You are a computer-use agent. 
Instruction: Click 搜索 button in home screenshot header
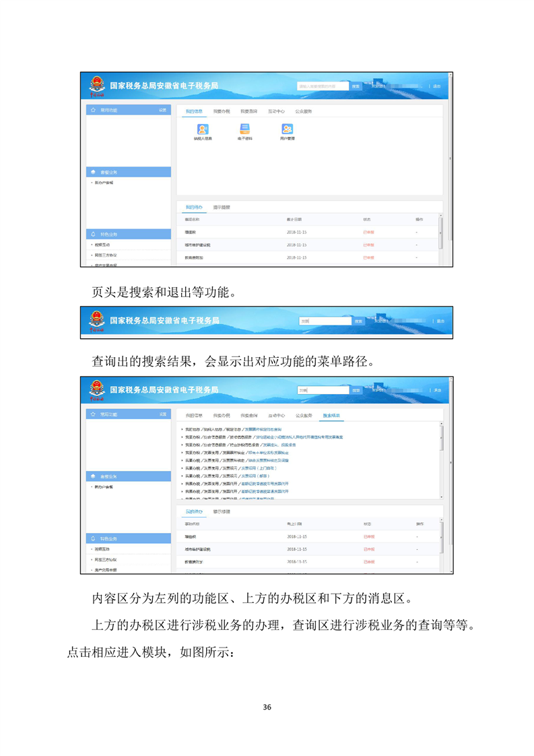[356, 86]
